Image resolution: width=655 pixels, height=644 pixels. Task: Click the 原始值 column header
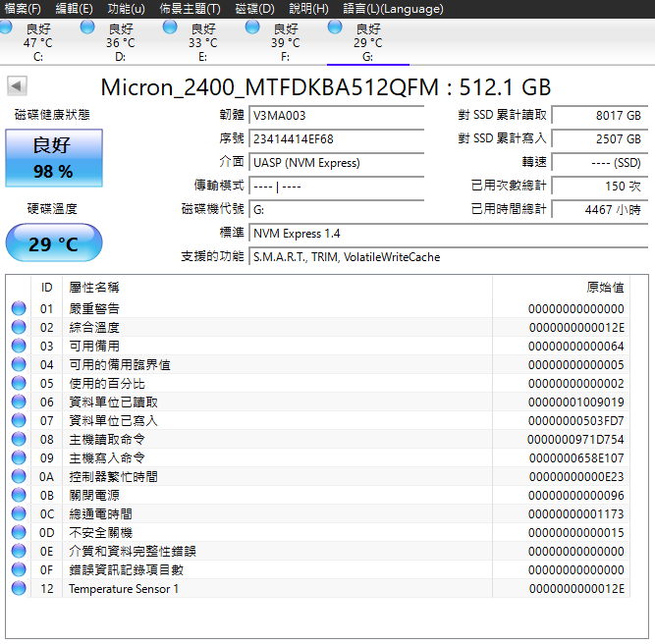561,288
